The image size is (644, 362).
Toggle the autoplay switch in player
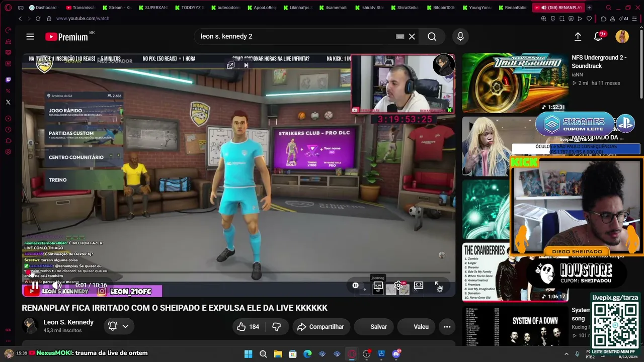(356, 286)
